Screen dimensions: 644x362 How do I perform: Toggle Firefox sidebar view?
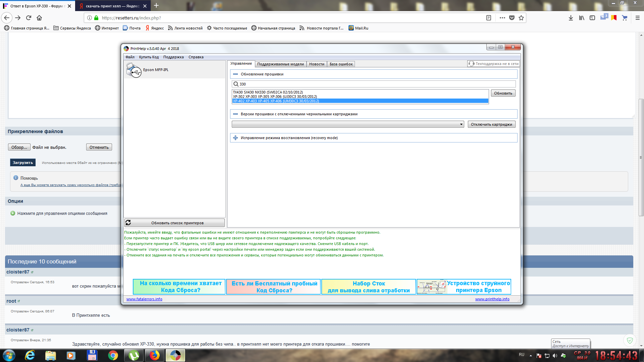point(592,18)
